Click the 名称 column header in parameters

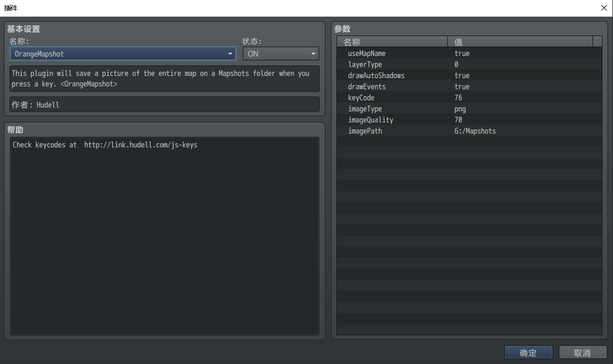point(392,42)
